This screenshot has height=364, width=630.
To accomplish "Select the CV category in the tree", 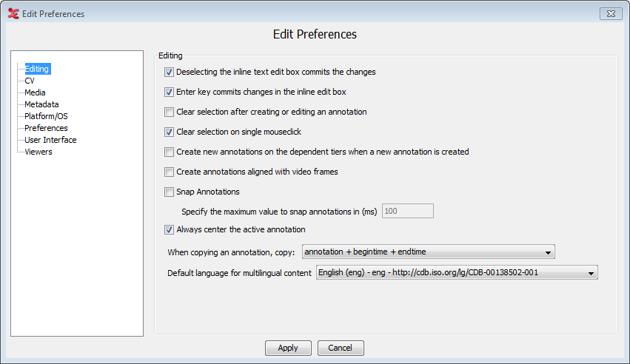I will (x=30, y=81).
